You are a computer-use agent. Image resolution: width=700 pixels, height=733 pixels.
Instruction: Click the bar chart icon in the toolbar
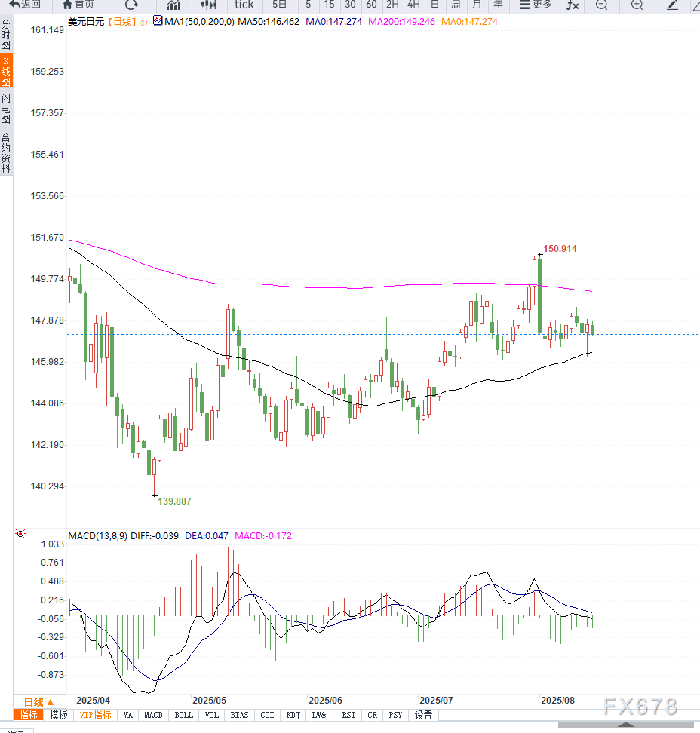click(x=173, y=5)
